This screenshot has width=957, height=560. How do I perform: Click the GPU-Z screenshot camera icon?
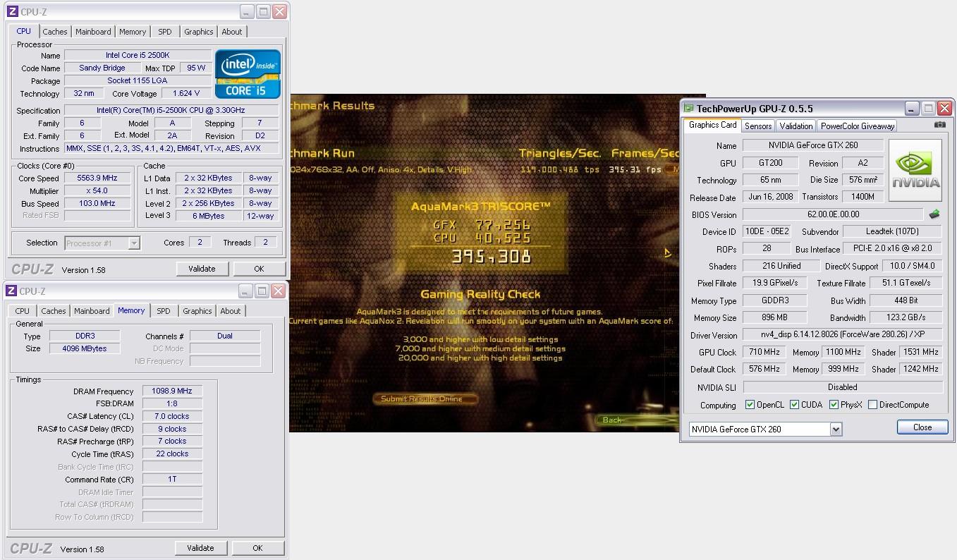click(x=940, y=125)
